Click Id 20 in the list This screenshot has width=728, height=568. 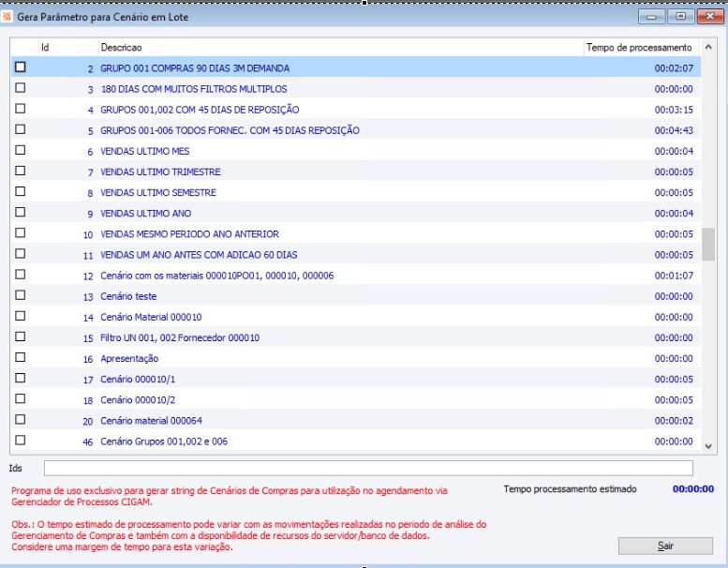(x=88, y=421)
